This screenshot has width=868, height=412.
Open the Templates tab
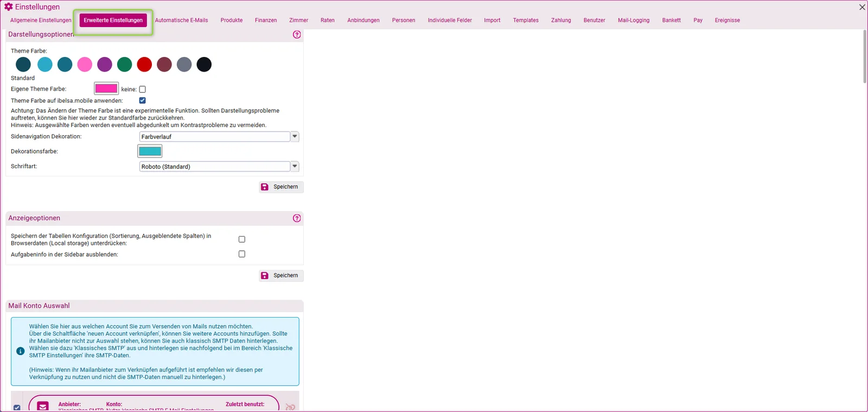[x=526, y=20]
